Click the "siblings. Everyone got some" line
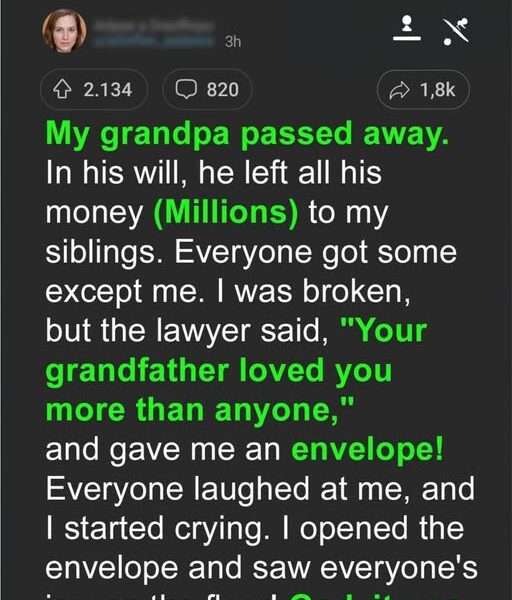Viewport: 512px width, 600px height. click(x=251, y=253)
